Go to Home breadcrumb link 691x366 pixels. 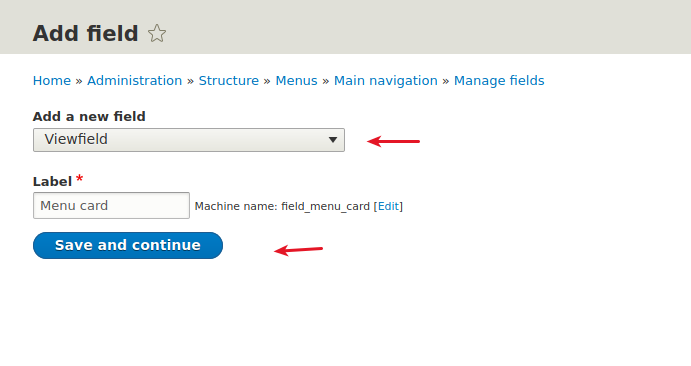click(52, 81)
